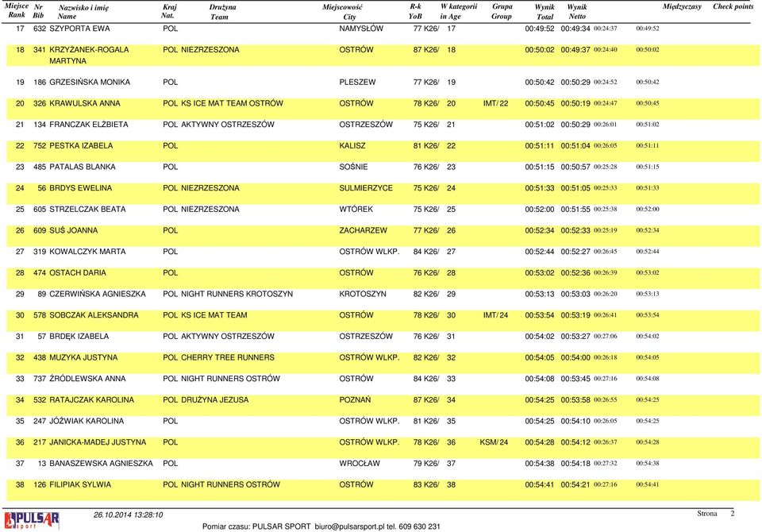
Task: Click the city ZACHARZEW
Action: [x=363, y=230]
